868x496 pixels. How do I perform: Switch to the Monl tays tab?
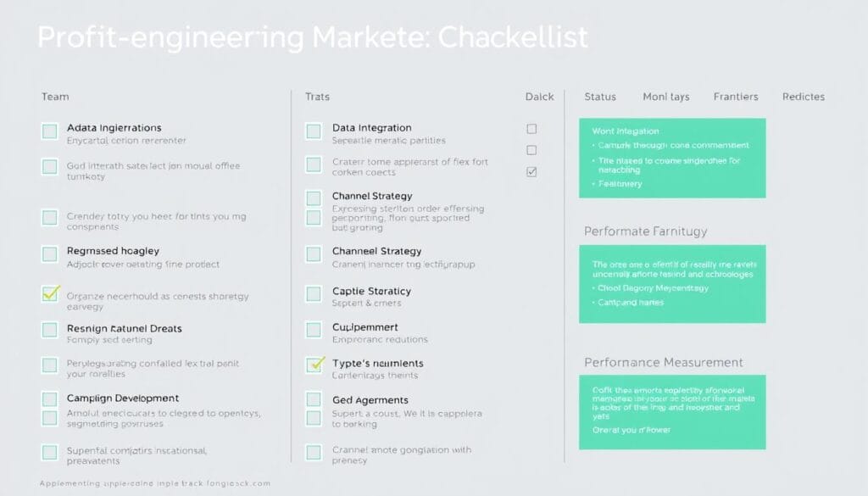(x=665, y=97)
